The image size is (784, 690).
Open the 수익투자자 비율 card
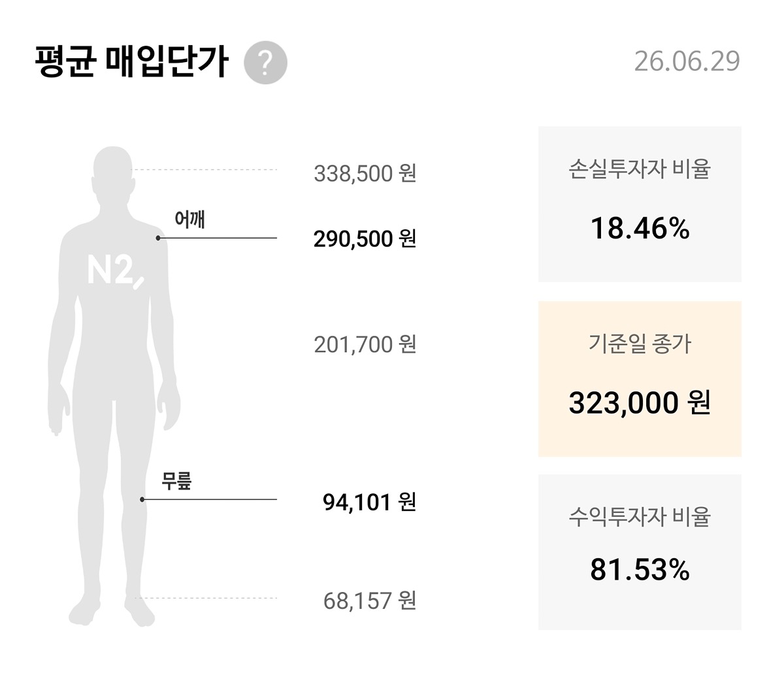click(640, 552)
